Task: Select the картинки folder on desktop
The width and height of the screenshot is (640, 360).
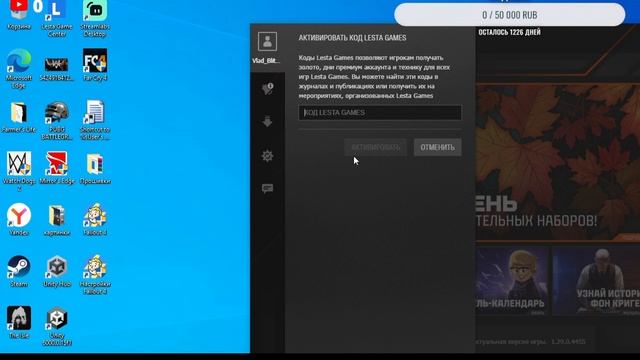Action: click(x=57, y=220)
